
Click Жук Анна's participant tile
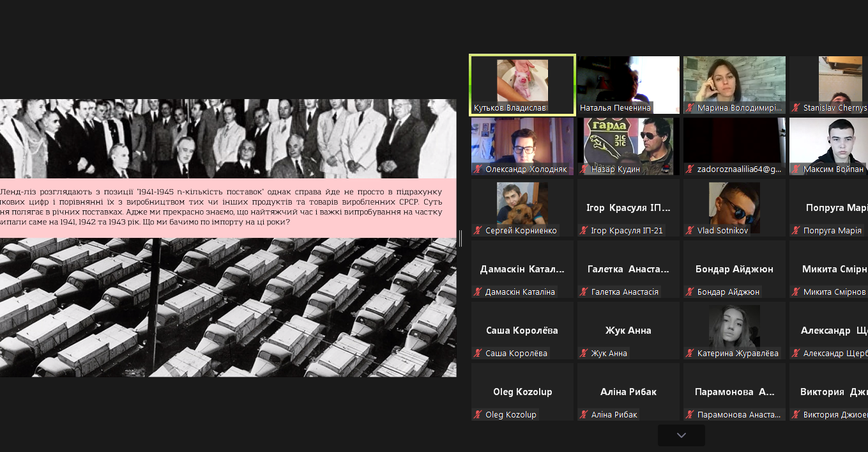coord(628,331)
